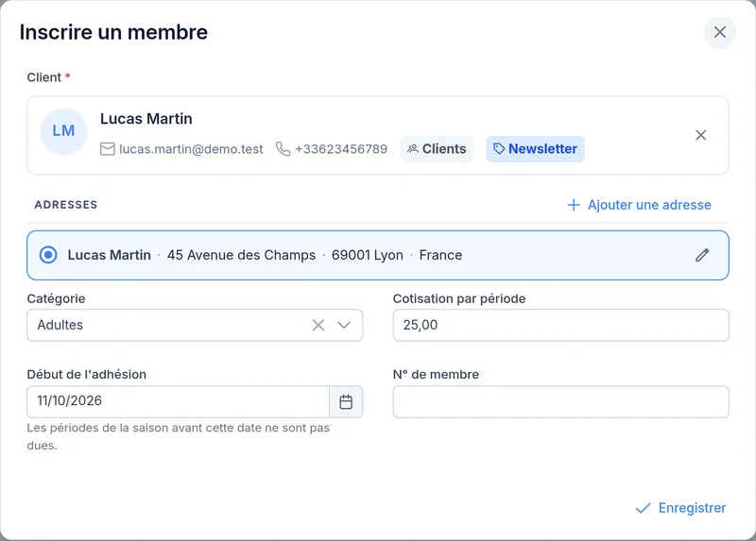756x541 pixels.
Task: Click the address text 45 Avenue des Champs
Action: click(241, 255)
